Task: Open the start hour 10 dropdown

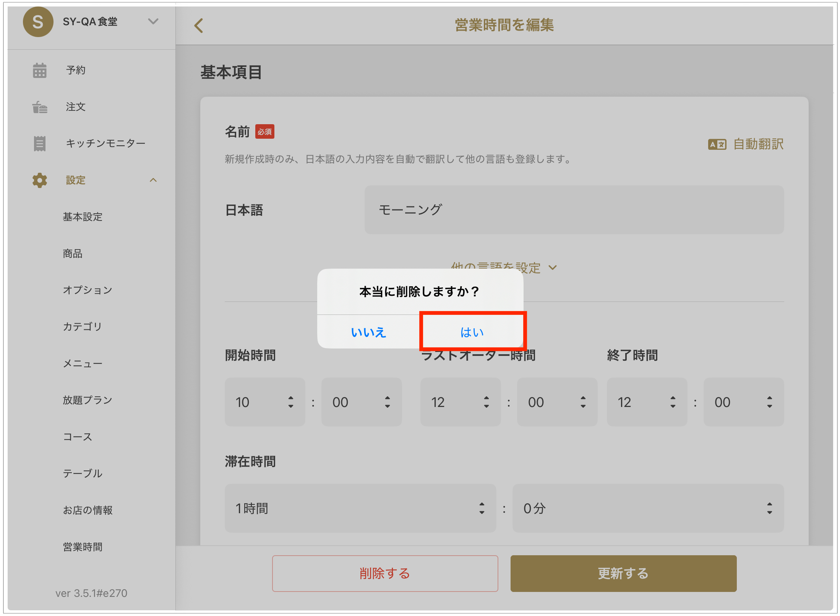Action: 264,402
